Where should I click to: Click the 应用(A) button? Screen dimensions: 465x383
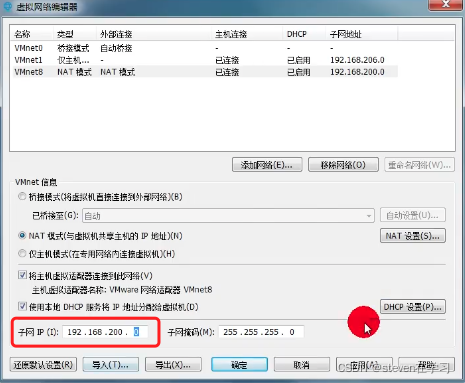coord(364,365)
